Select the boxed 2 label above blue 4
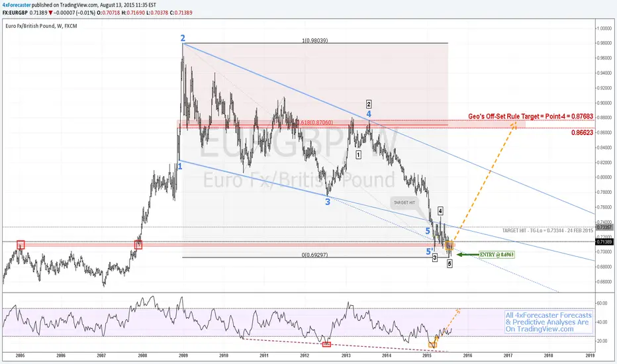 click(369, 105)
